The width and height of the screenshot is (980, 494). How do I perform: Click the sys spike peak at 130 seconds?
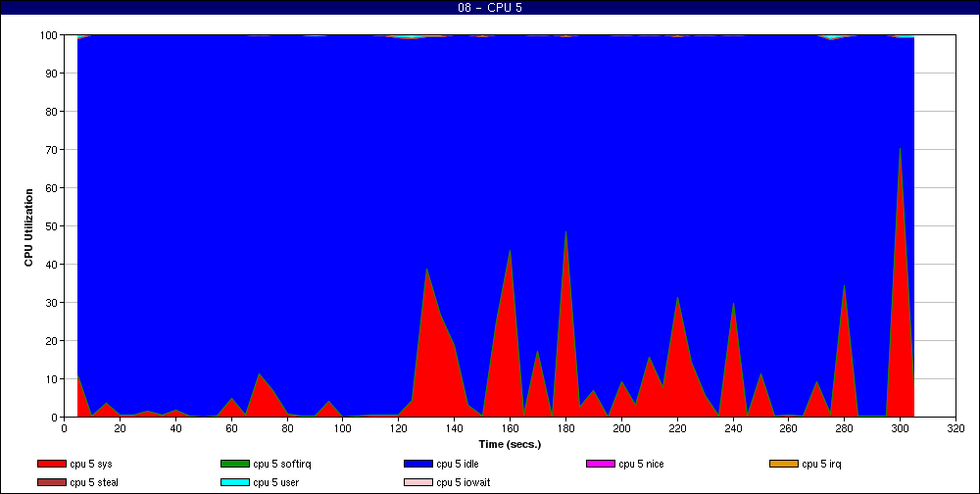coord(426,270)
